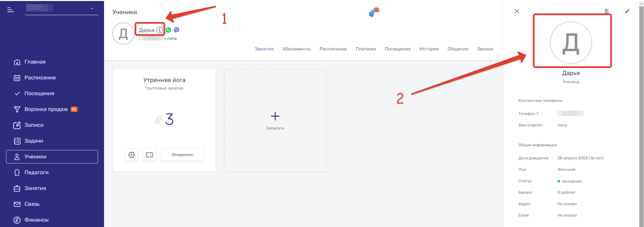
Task: Navigate to Финансы in sidebar
Action: (x=36, y=220)
